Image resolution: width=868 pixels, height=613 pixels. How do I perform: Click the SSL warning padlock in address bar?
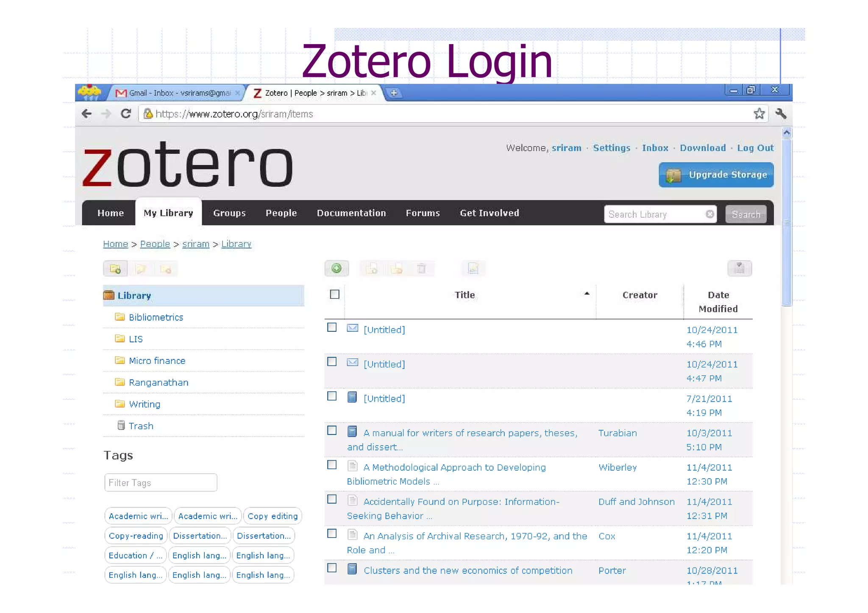[x=148, y=114]
